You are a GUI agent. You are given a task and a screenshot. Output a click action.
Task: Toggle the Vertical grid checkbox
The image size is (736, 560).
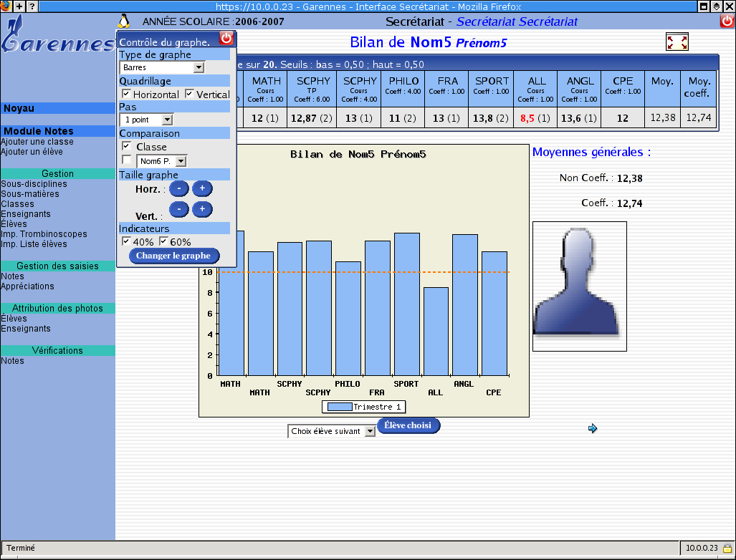[190, 95]
